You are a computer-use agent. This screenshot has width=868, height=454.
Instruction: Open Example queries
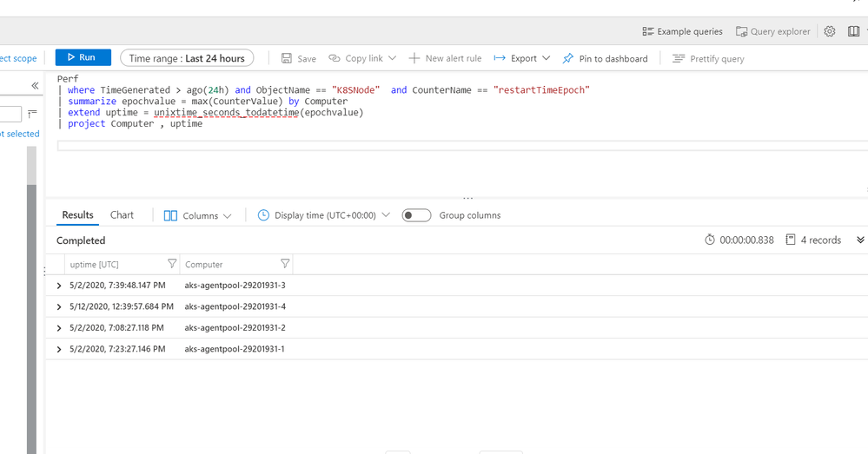tap(683, 31)
